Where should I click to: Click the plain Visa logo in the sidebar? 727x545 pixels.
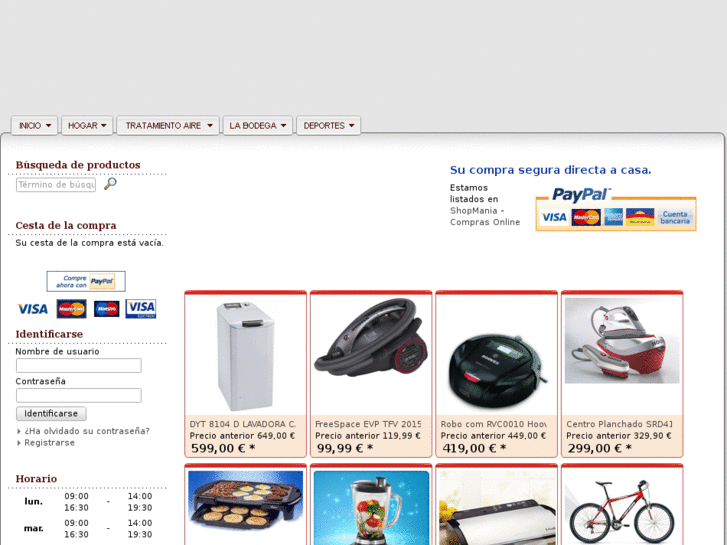pyautogui.click(x=32, y=309)
